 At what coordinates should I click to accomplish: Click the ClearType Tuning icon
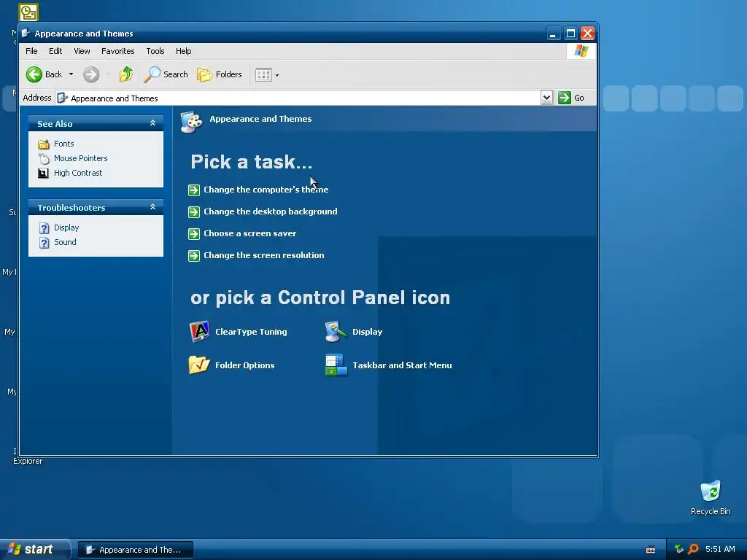pyautogui.click(x=200, y=332)
